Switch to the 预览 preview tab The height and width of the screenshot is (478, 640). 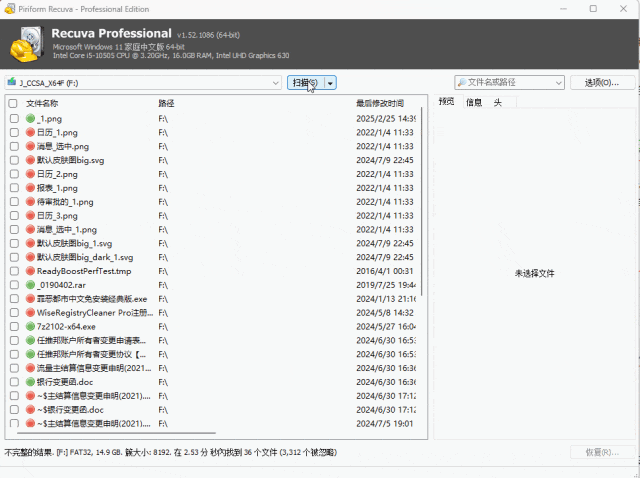click(x=446, y=102)
